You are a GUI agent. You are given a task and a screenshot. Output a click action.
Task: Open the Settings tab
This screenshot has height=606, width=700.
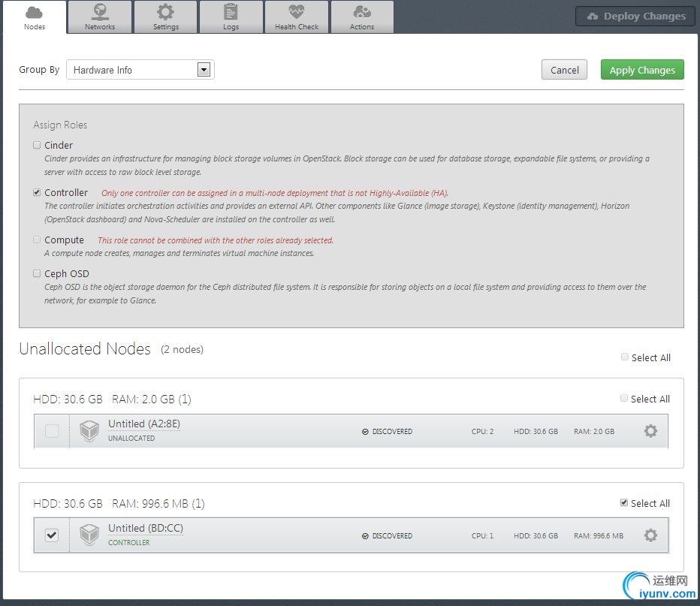(x=166, y=17)
